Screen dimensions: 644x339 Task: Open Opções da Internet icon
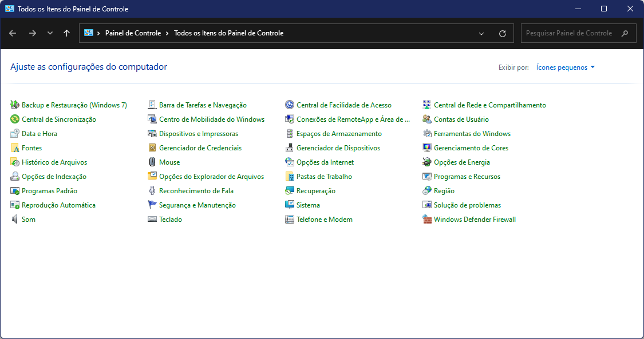point(290,162)
